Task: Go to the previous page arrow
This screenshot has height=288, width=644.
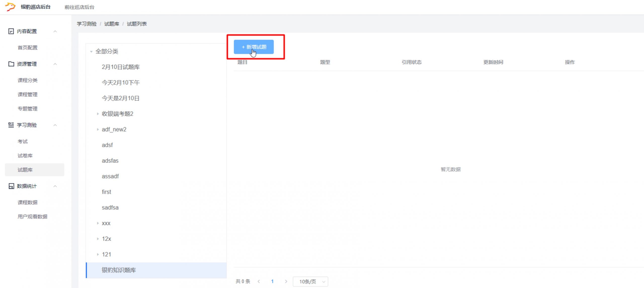Action: point(259,281)
